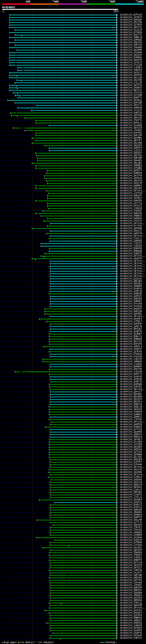The width and height of the screenshot is (146, 644).
Task: Select the hit label UniRef100_Q42972
Action: pyautogui.click(x=131, y=72)
